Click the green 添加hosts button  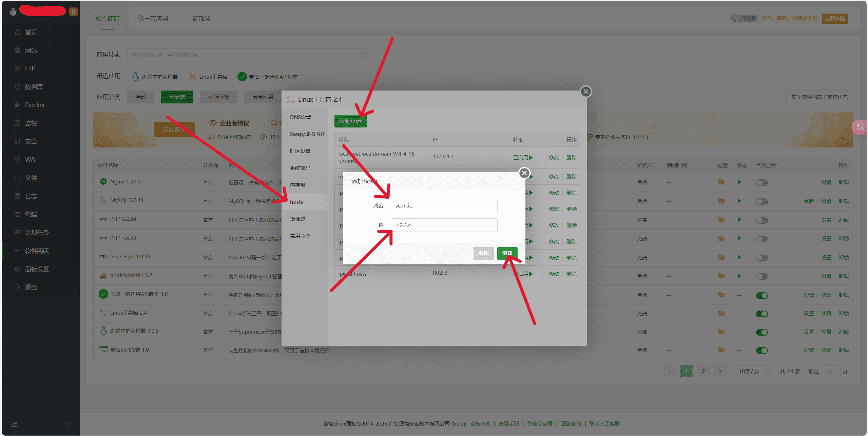(x=350, y=121)
